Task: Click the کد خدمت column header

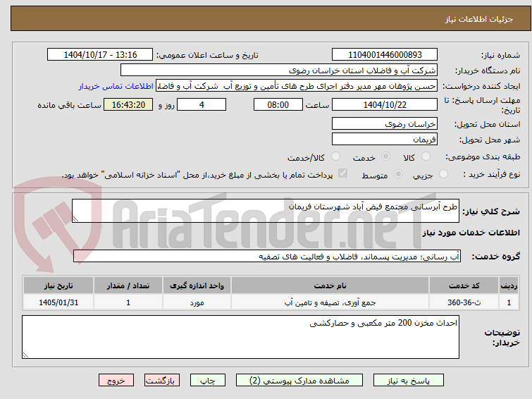Action: point(464,286)
